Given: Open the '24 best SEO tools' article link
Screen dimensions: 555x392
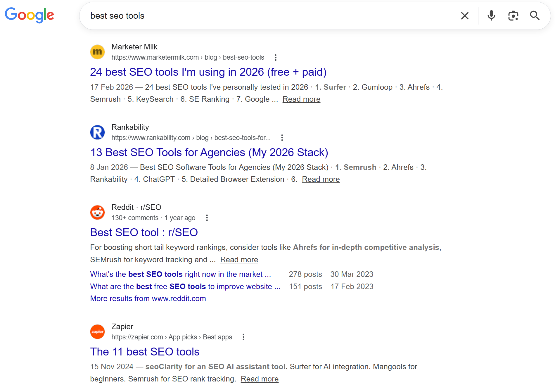Looking at the screenshot, I should [x=208, y=72].
